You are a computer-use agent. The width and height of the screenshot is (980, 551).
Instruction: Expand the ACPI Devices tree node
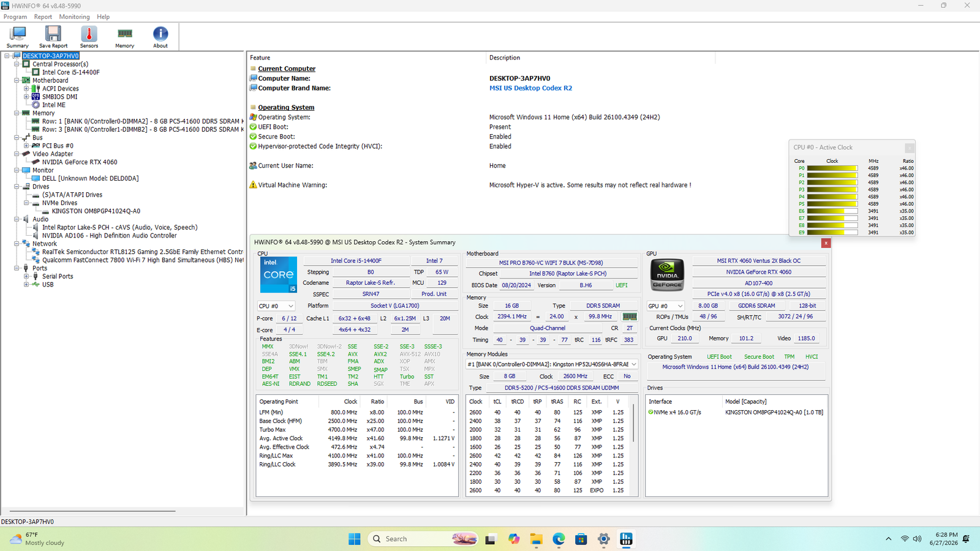[x=26, y=89]
